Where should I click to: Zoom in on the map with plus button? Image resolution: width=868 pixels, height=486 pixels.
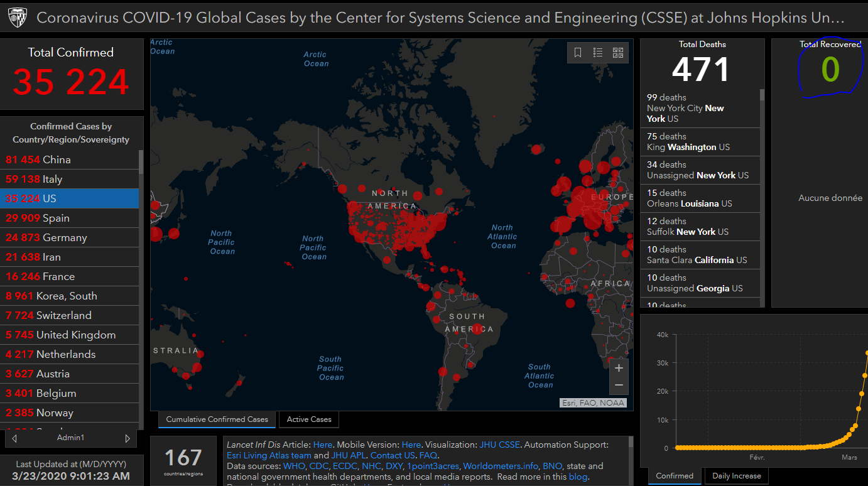619,368
